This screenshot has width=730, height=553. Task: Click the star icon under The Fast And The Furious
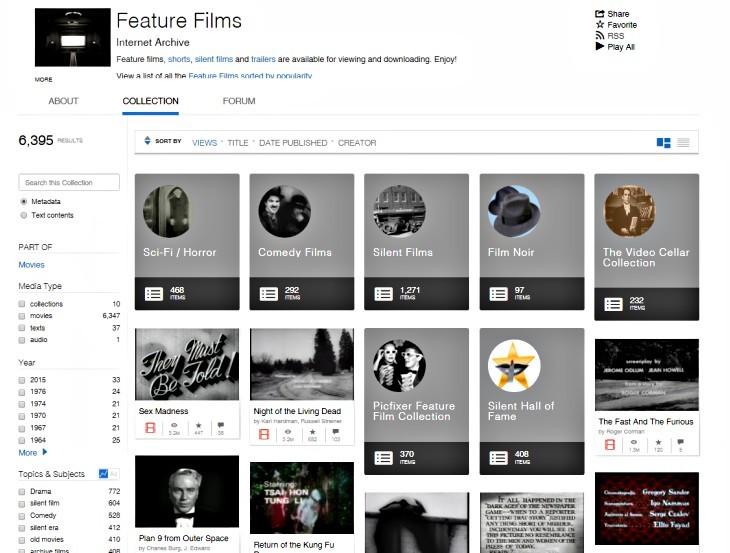[x=658, y=442]
